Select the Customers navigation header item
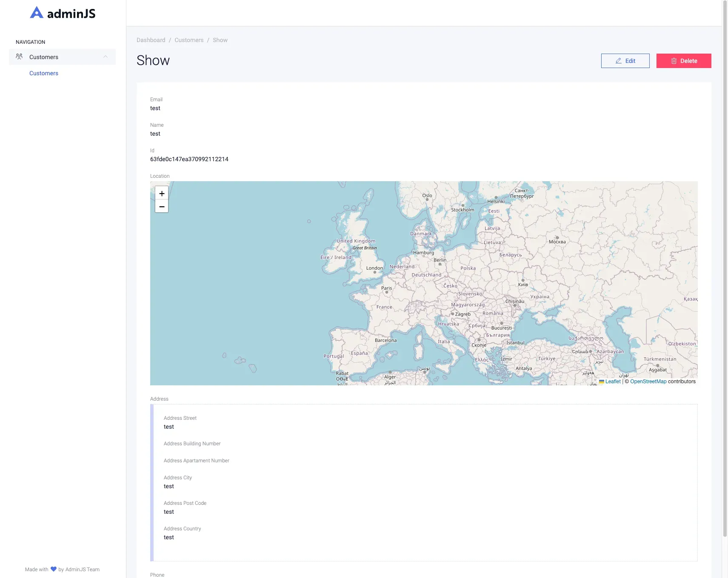Image resolution: width=728 pixels, height=578 pixels. coord(62,57)
